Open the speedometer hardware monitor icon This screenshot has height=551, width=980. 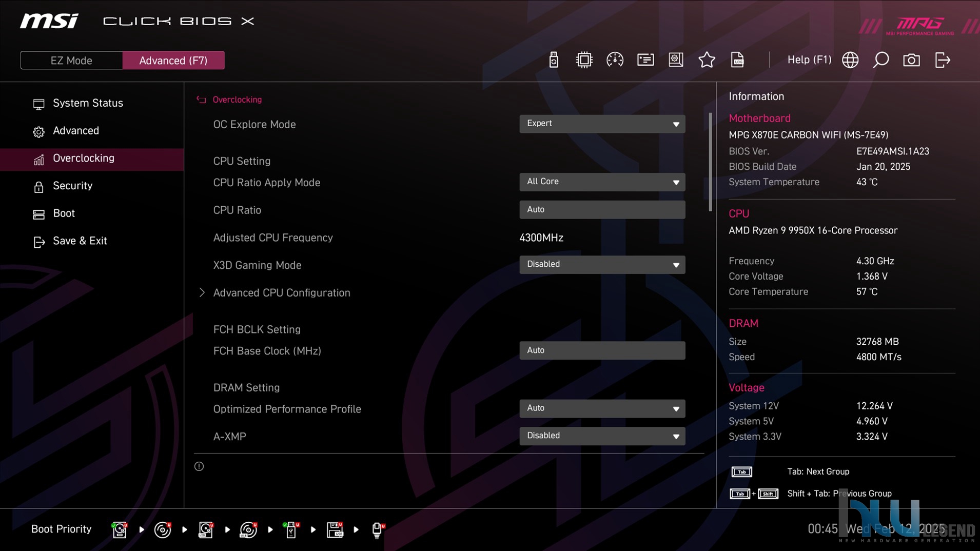[x=615, y=60]
